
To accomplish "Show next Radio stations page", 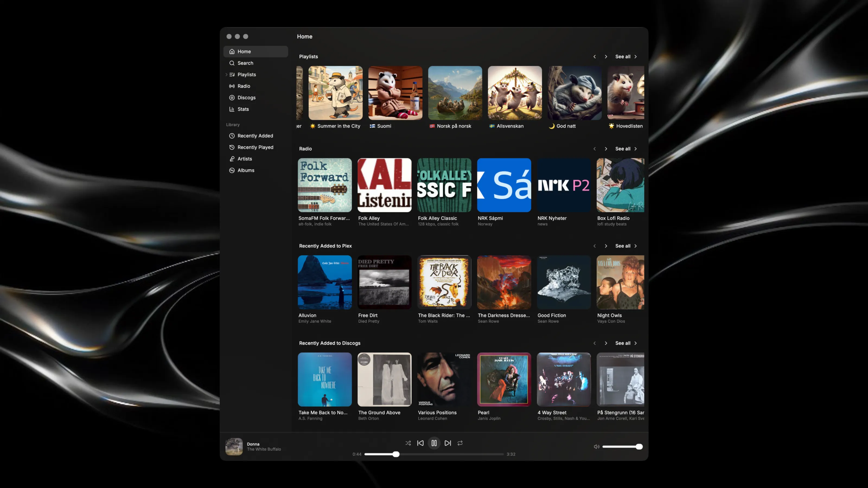I will [x=606, y=149].
